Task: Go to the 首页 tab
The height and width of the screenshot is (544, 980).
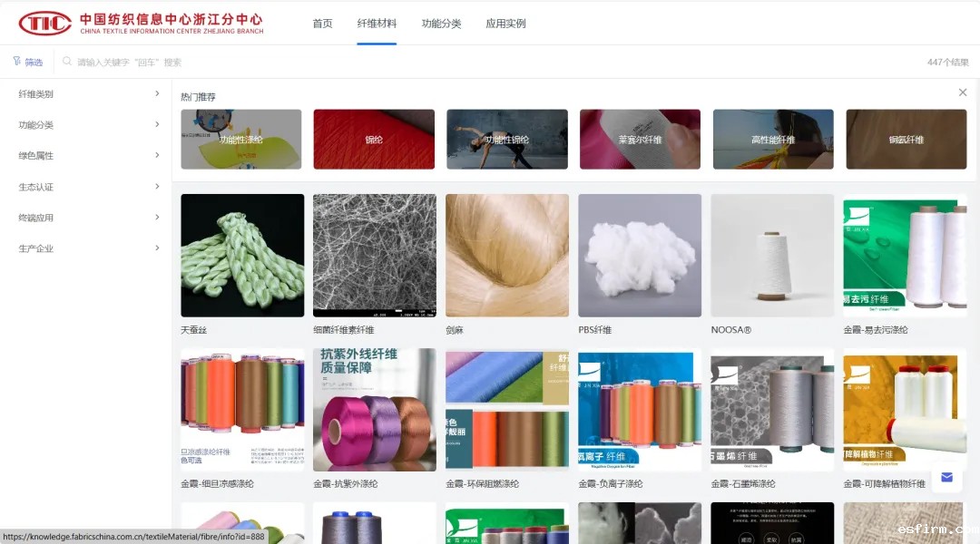Action: (x=322, y=24)
